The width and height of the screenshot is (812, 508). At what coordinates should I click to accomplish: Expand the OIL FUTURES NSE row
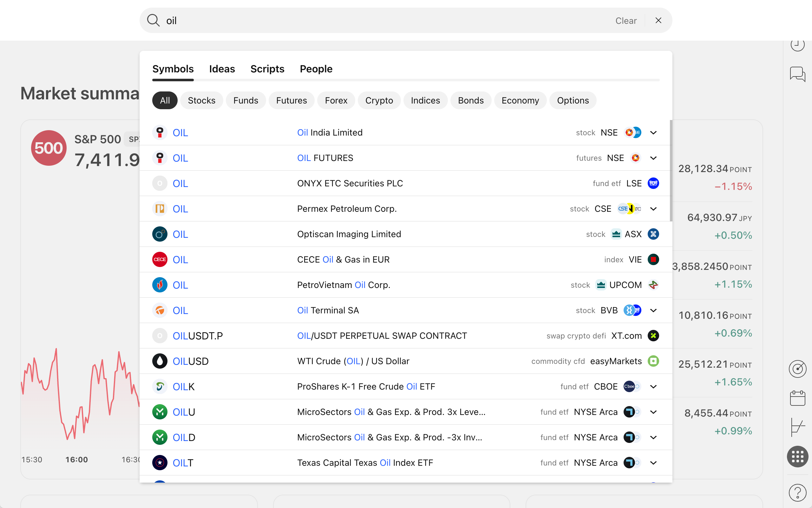tap(653, 158)
